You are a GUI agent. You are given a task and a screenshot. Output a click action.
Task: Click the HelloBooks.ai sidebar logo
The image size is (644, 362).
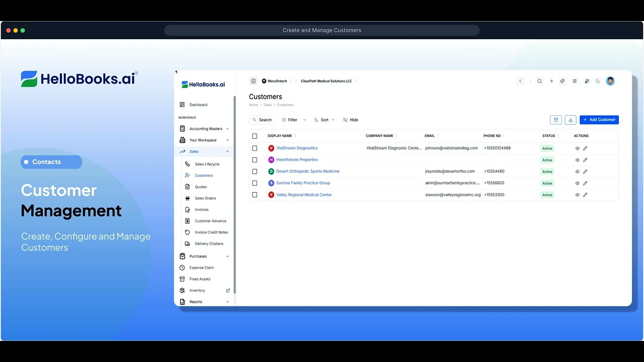tap(203, 84)
